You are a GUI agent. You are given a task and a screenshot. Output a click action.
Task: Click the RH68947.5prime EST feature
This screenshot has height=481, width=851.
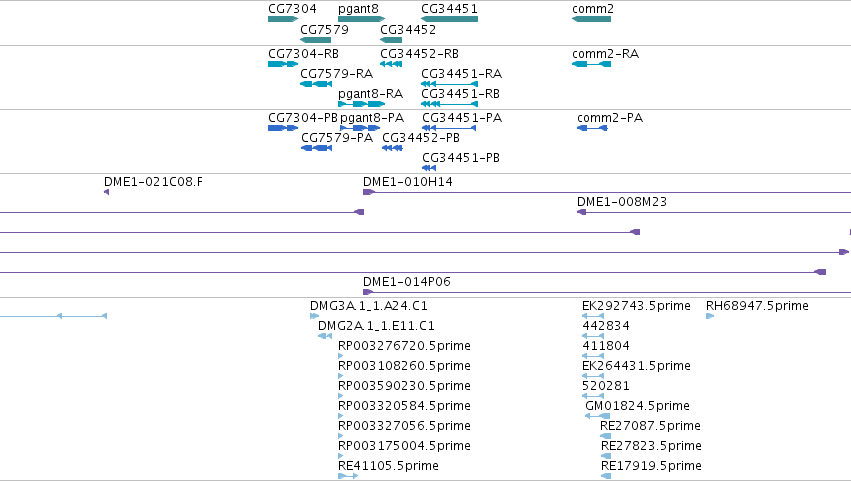click(710, 316)
